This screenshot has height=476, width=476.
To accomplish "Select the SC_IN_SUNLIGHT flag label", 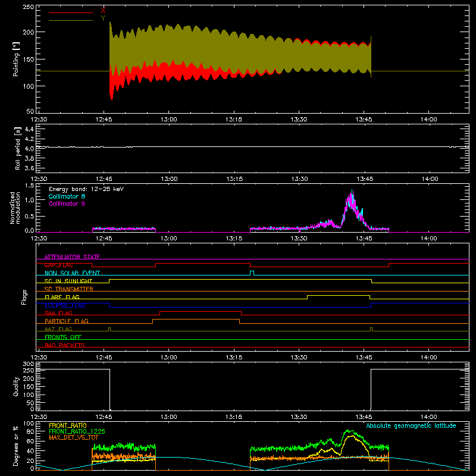I will tap(68, 281).
